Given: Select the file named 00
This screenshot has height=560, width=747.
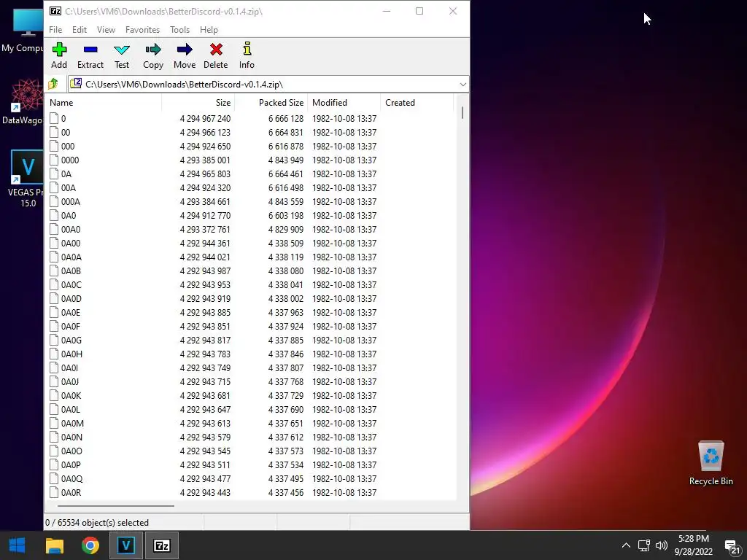Looking at the screenshot, I should point(65,133).
